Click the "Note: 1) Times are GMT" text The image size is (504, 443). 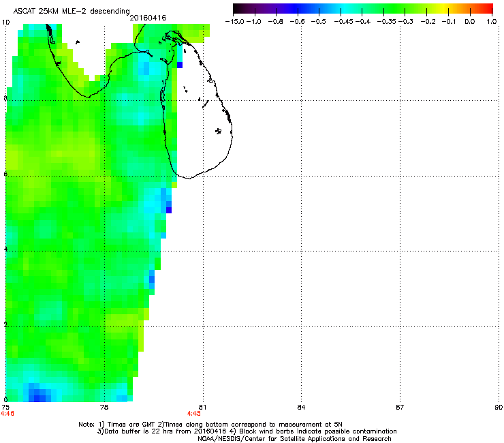[116, 425]
